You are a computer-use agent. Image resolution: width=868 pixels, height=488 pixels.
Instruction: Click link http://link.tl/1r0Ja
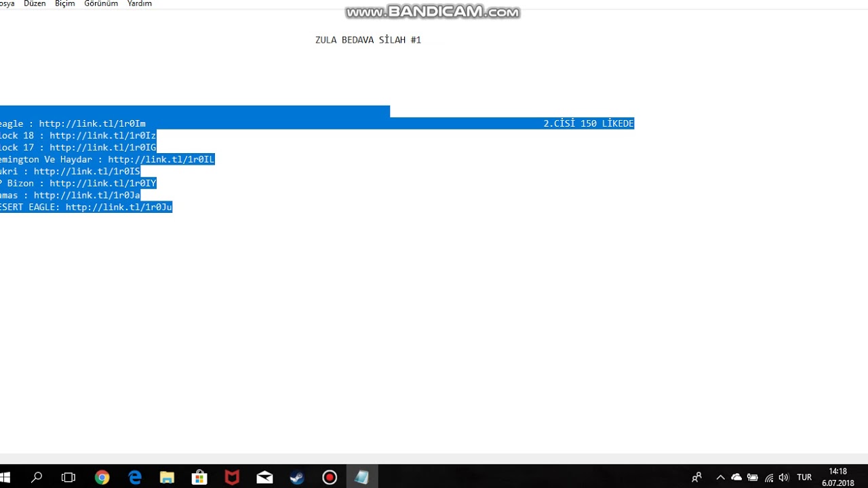[x=87, y=195]
